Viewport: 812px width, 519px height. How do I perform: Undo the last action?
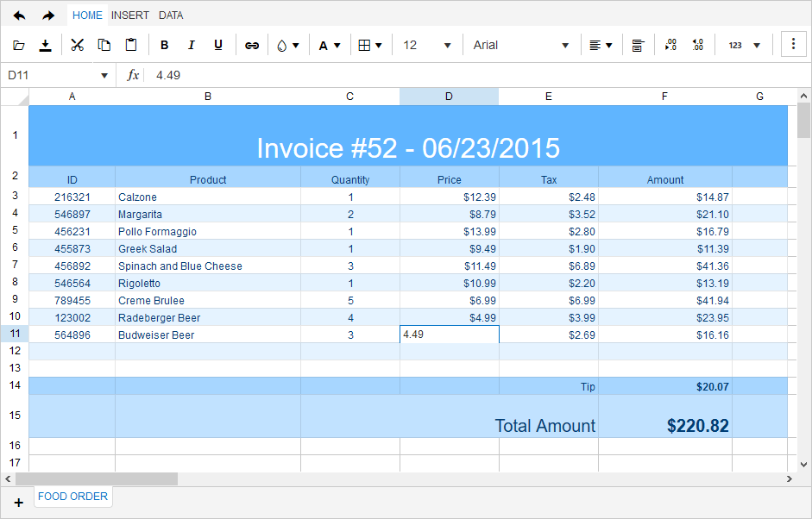(x=19, y=15)
